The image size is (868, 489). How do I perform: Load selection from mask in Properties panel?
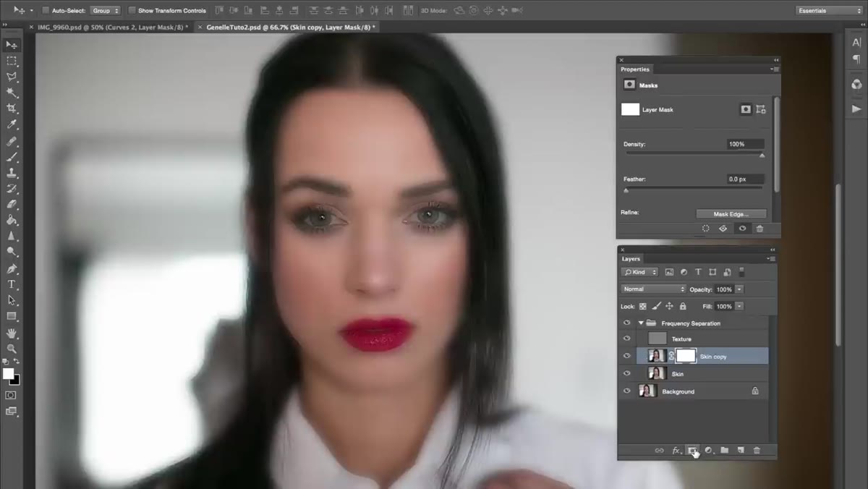[x=706, y=229]
